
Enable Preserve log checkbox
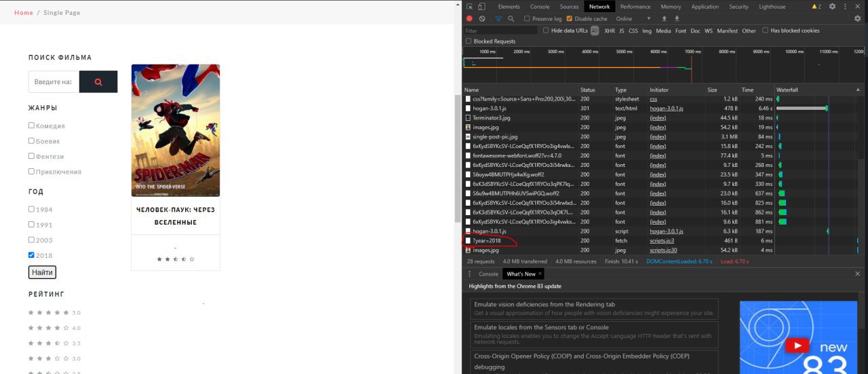[527, 19]
